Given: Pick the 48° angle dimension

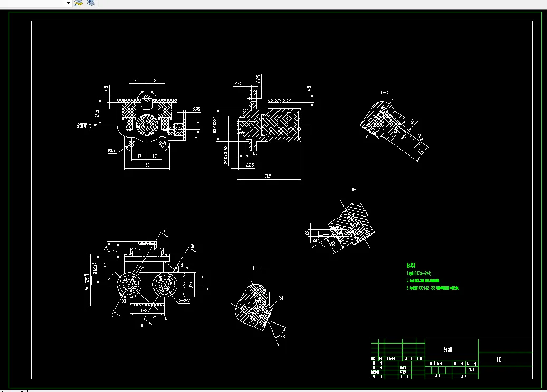Looking at the screenshot, I should tap(283, 337).
